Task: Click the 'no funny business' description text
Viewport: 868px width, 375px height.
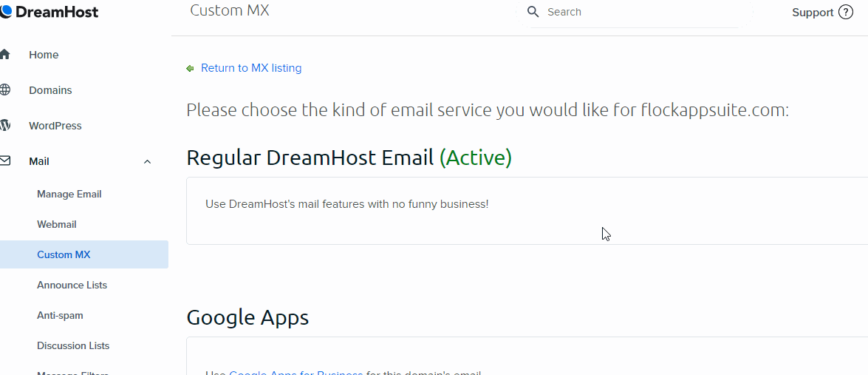Action: [x=347, y=204]
